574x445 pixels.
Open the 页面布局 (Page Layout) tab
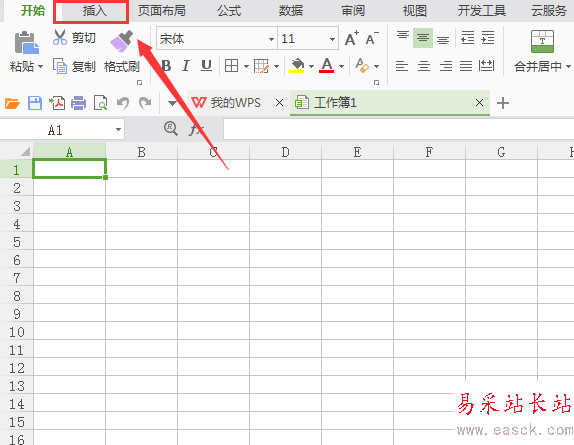161,11
